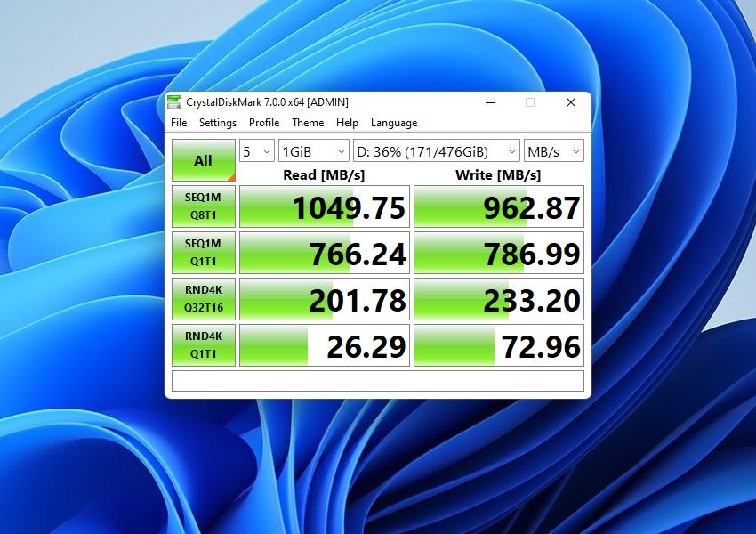Click the 72.96 write result
Image resolution: width=756 pixels, height=534 pixels.
[499, 345]
